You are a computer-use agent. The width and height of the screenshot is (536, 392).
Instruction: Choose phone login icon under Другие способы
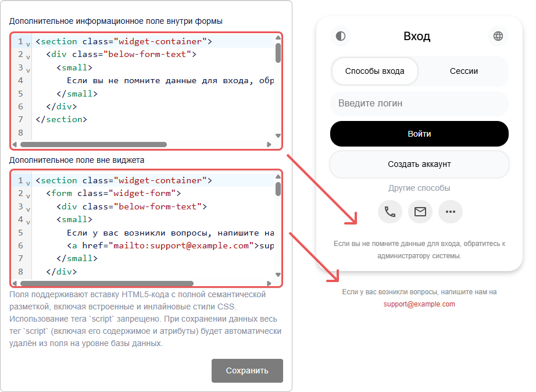tap(390, 212)
